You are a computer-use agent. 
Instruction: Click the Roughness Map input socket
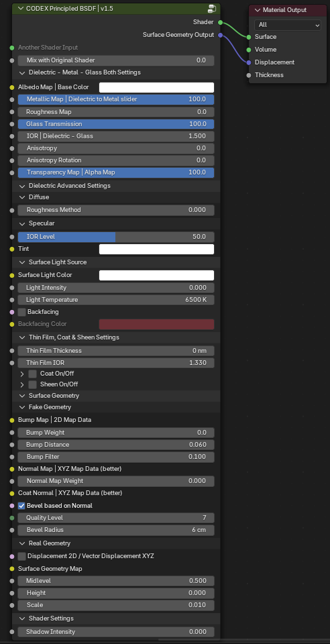click(12, 112)
